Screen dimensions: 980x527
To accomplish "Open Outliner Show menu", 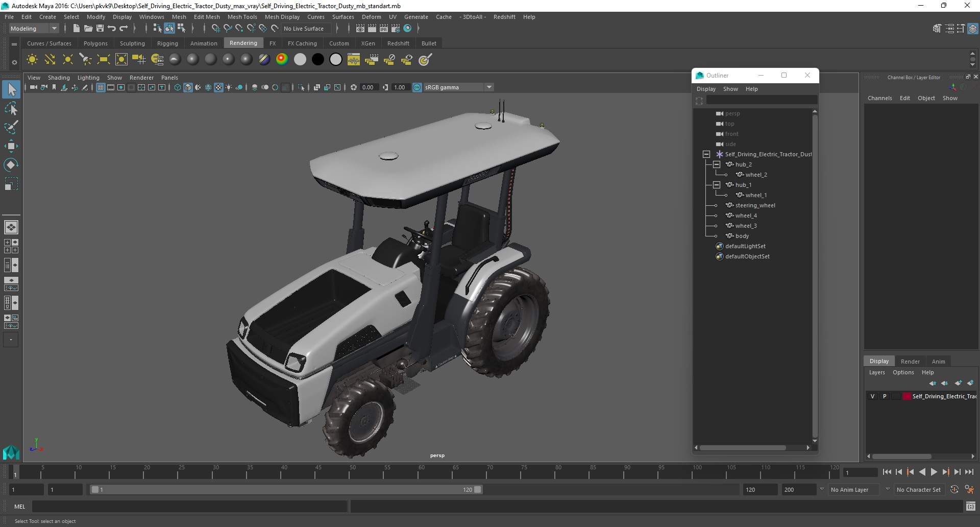I will (730, 89).
